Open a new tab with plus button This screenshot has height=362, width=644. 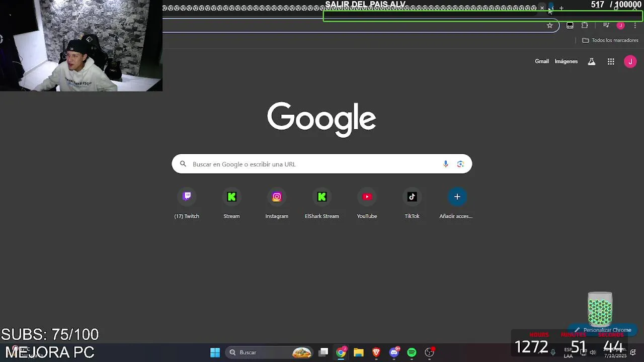click(x=561, y=8)
